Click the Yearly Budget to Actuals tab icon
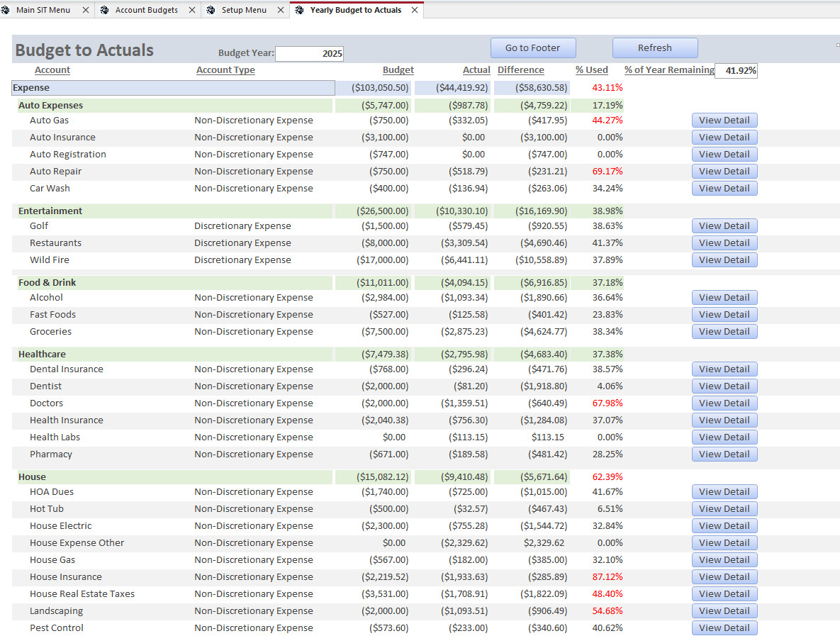 (x=299, y=10)
